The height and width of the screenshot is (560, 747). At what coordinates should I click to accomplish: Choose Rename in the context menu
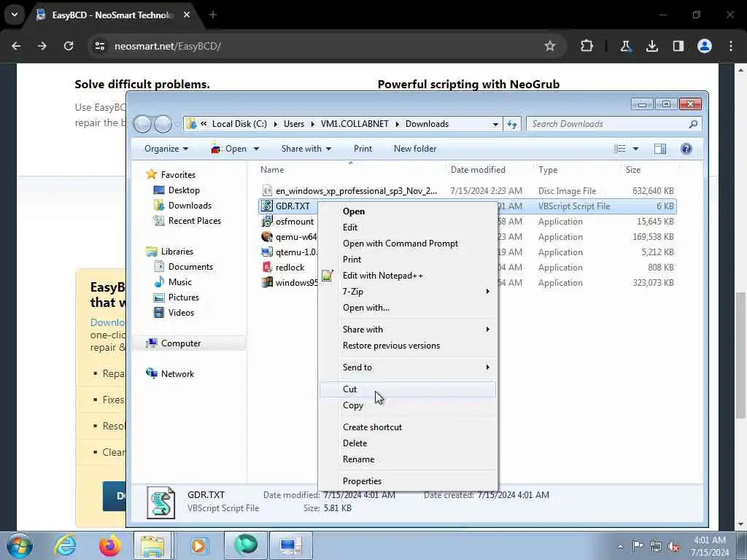tap(407, 459)
